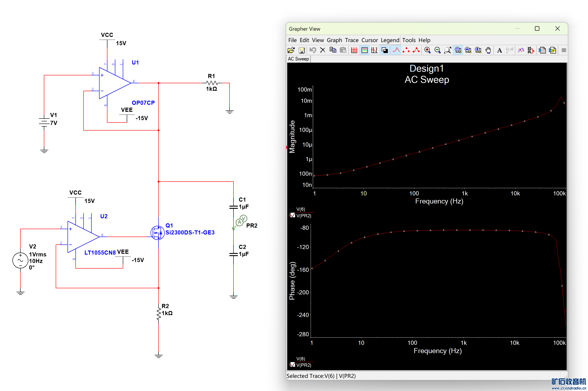Click the greyed data label icon

[509, 50]
